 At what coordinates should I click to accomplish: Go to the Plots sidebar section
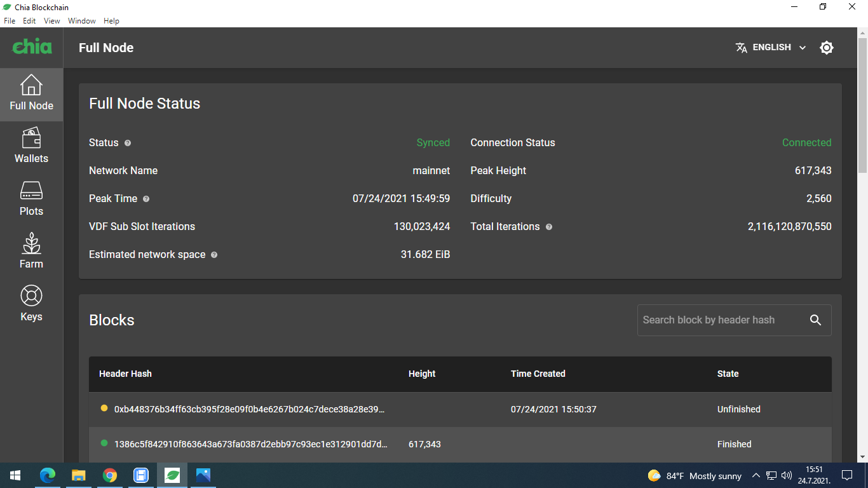(31, 200)
